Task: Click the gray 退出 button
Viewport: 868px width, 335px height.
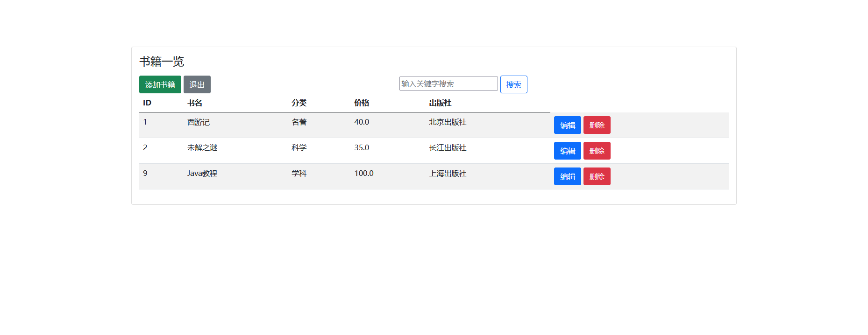Action: pos(197,84)
